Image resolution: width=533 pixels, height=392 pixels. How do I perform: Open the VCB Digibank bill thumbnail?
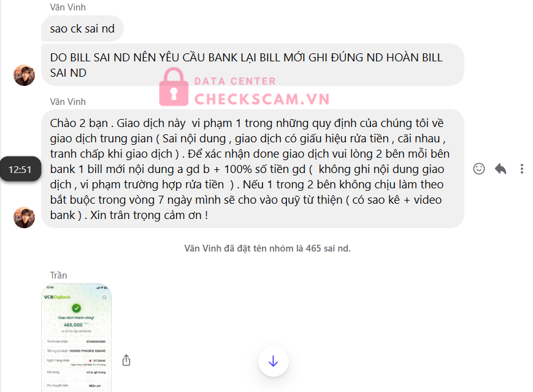coord(77,338)
